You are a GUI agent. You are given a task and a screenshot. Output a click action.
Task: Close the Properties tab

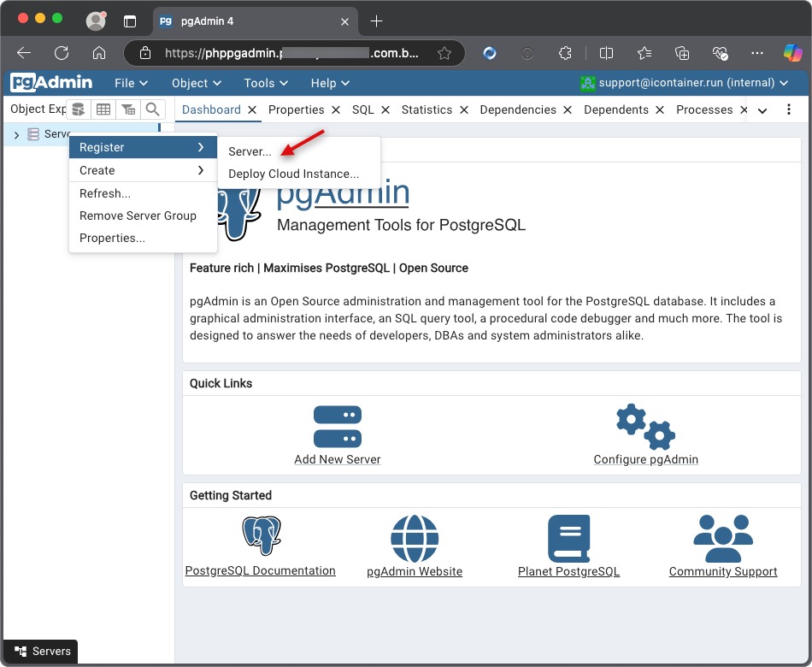tap(336, 109)
